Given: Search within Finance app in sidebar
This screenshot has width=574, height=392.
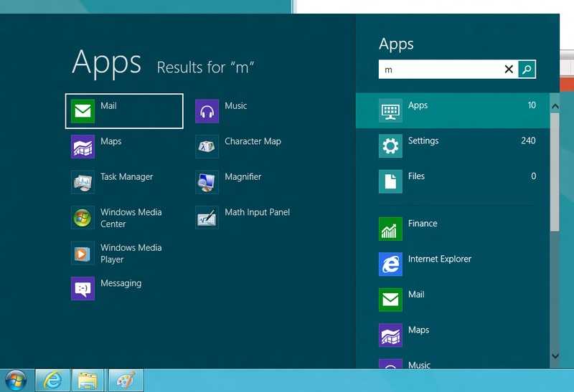Looking at the screenshot, I should click(453, 229).
